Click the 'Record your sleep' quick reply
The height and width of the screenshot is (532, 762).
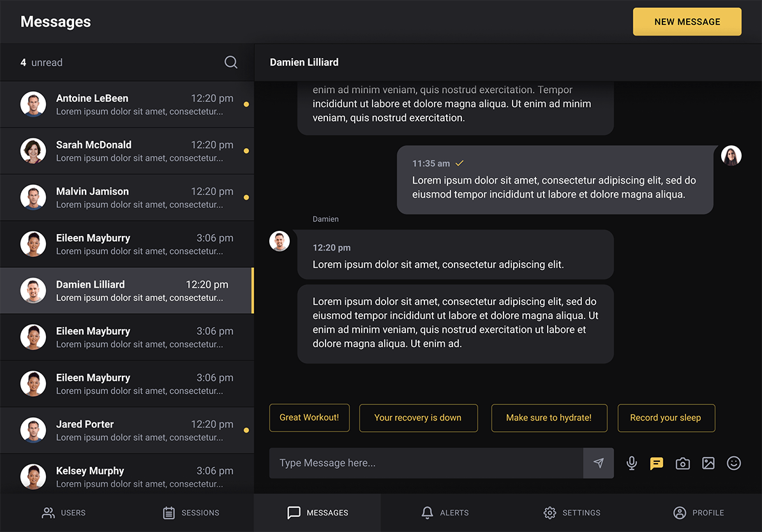pos(666,418)
